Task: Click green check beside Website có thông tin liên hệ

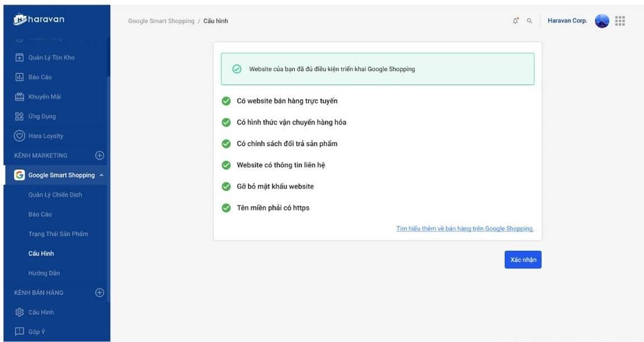Action: [226, 165]
